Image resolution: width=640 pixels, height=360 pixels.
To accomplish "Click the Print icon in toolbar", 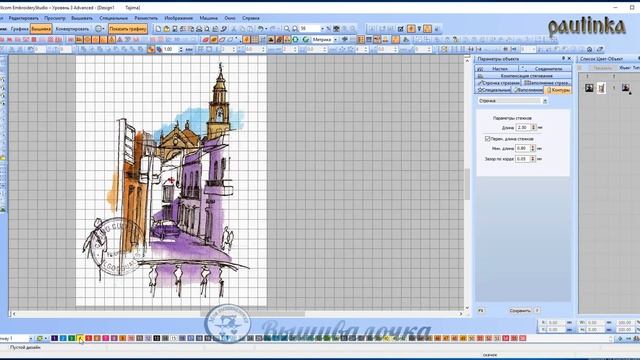I will point(198,29).
